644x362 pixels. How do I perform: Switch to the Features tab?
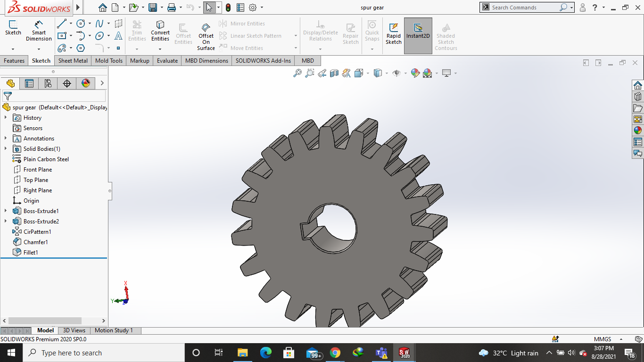14,61
